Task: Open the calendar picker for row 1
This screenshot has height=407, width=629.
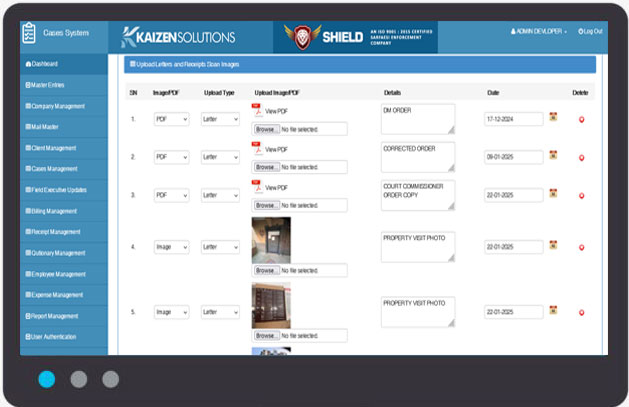Action: [553, 117]
